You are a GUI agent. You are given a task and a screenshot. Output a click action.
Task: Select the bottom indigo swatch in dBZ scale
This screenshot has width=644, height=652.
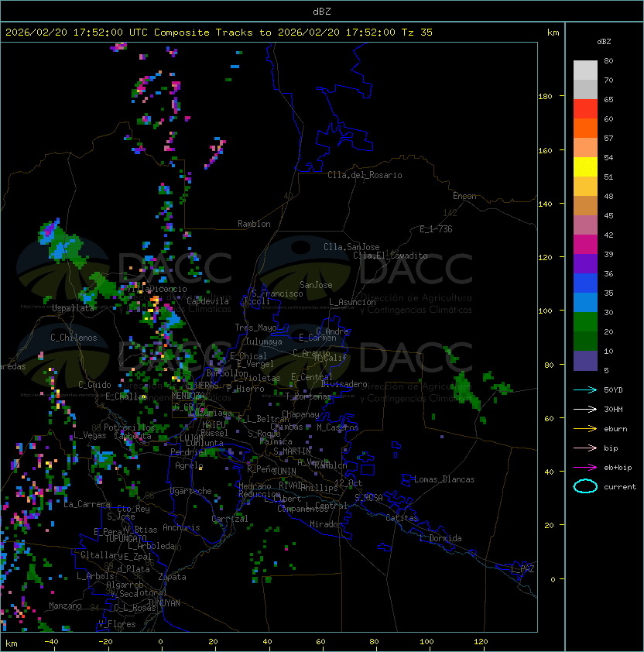point(585,361)
